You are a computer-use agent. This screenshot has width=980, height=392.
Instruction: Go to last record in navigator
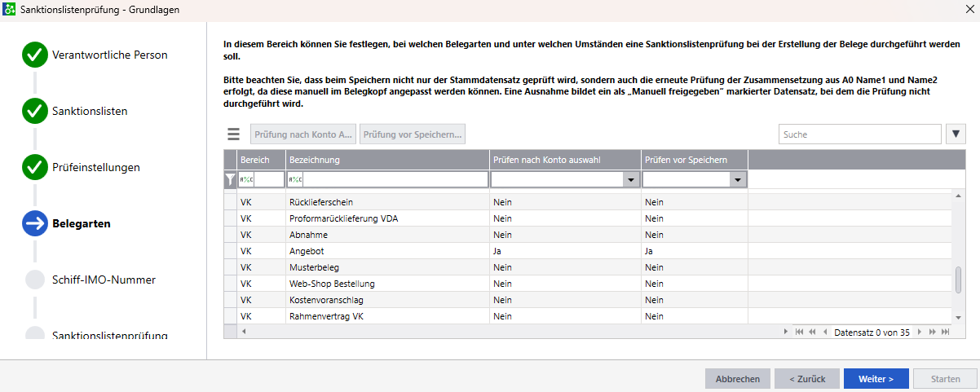pyautogui.click(x=946, y=332)
